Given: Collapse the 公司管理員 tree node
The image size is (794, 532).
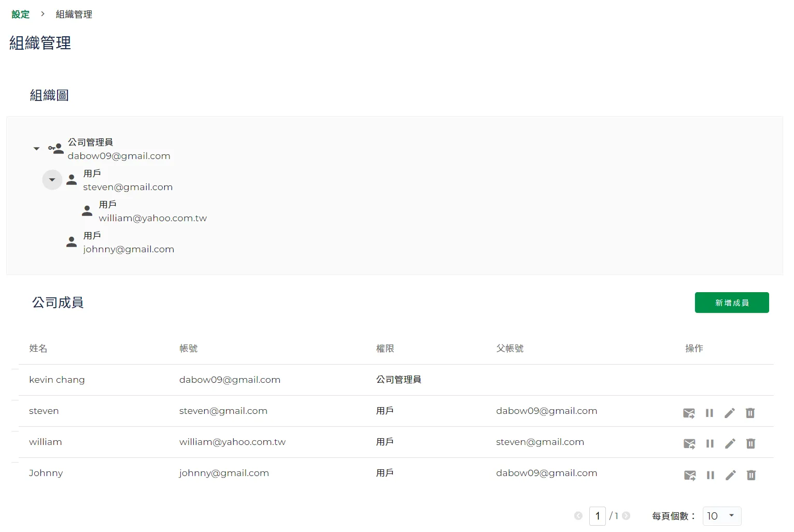Looking at the screenshot, I should click(36, 149).
